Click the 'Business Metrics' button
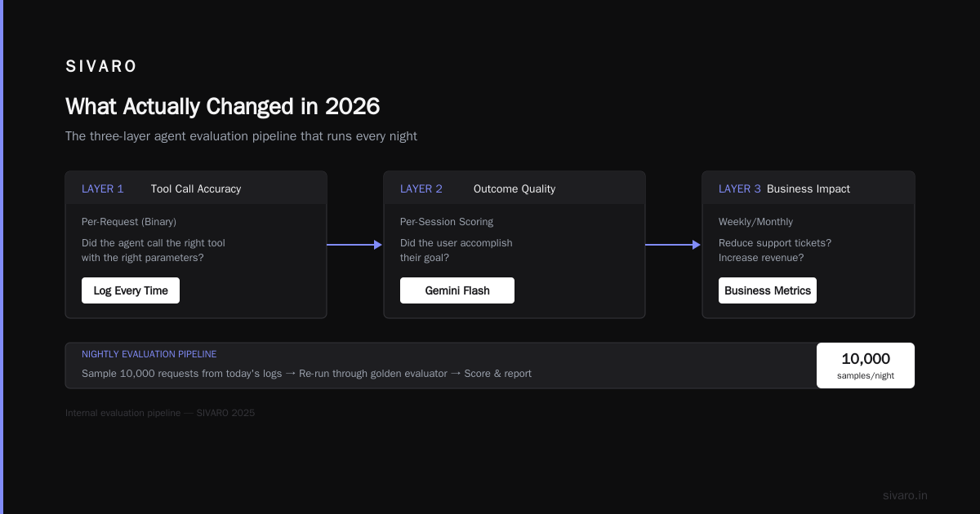This screenshot has width=980, height=514. pos(768,290)
